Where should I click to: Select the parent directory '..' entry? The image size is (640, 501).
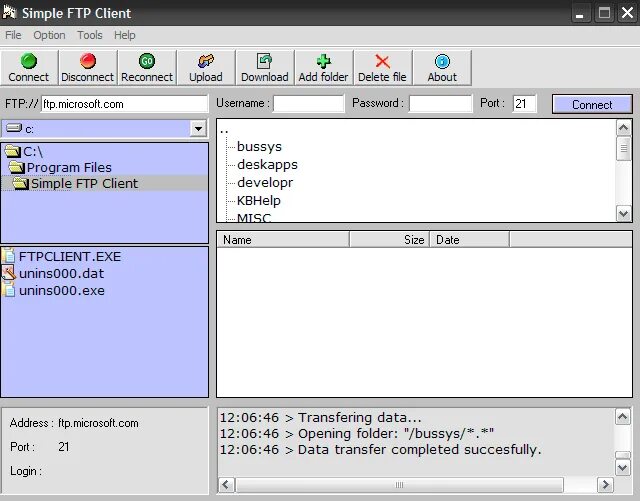[x=224, y=131]
